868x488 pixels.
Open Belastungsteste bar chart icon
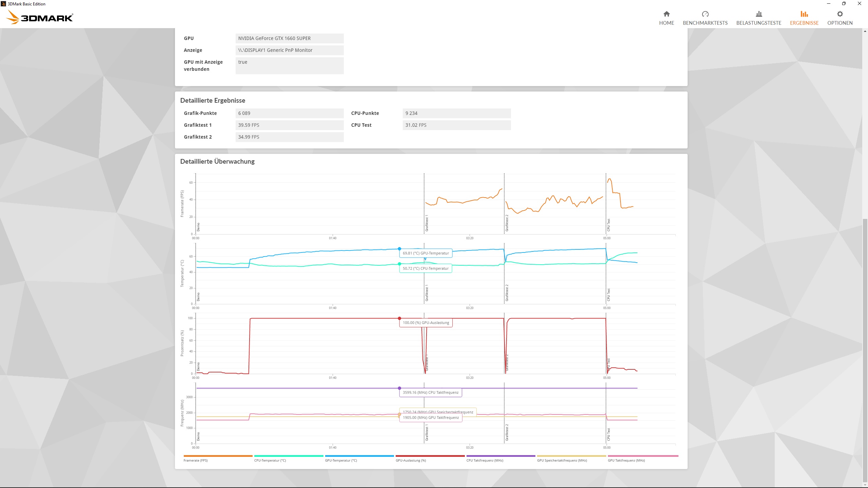758,14
